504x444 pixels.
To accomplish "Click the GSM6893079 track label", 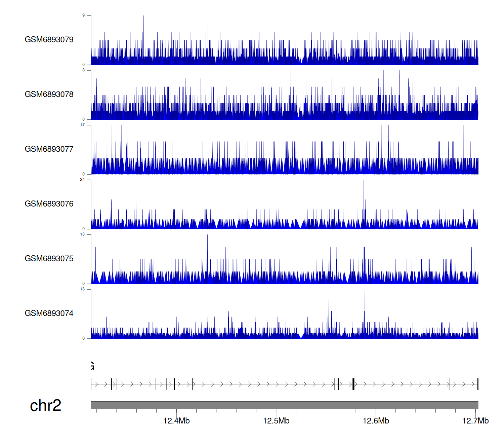I will click(x=49, y=40).
